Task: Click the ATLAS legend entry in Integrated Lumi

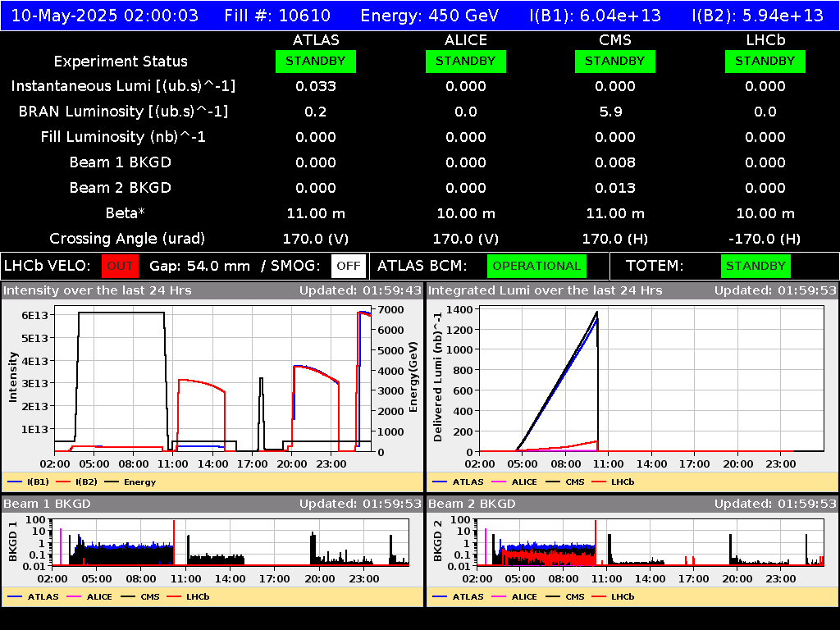Action: point(458,482)
